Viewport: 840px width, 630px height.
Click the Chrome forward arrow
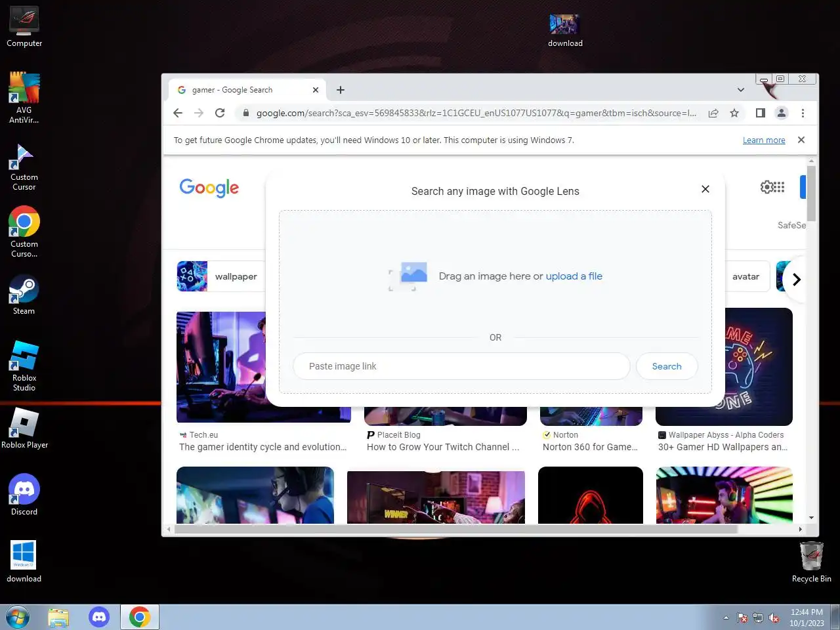(x=199, y=113)
